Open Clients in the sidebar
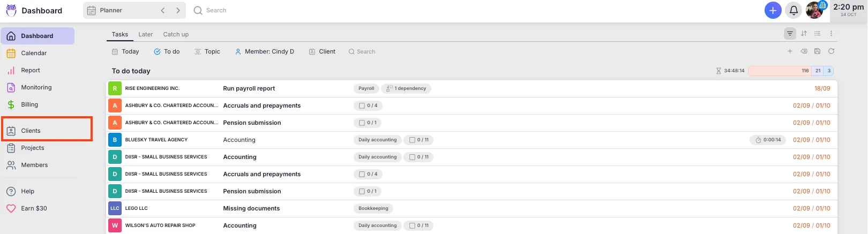The height and width of the screenshot is (234, 868). tap(31, 131)
